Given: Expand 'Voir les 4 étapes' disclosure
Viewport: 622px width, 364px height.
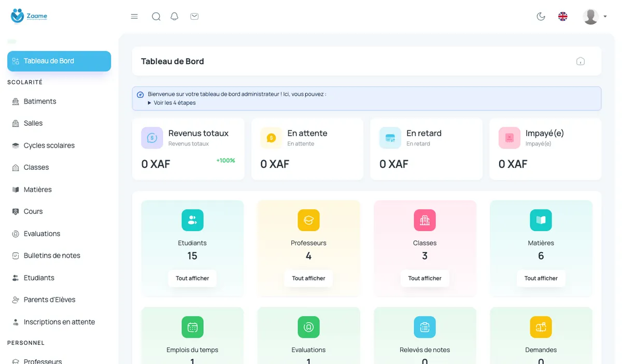Looking at the screenshot, I should pos(172,103).
